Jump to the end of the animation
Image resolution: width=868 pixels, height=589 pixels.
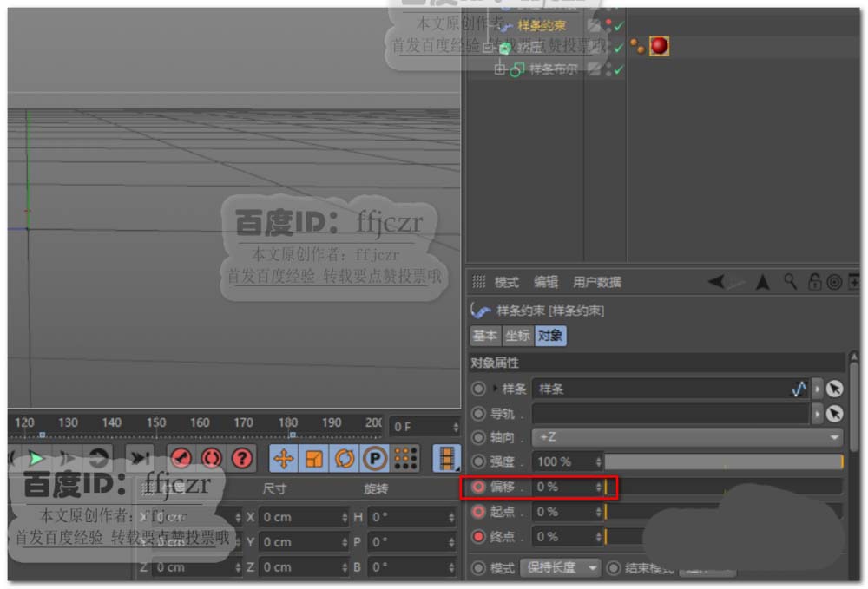tap(139, 459)
